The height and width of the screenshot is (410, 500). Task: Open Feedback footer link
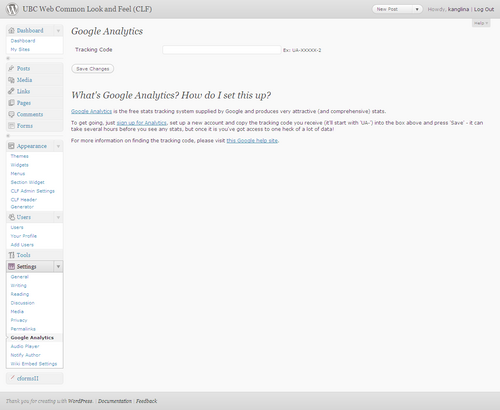click(146, 401)
